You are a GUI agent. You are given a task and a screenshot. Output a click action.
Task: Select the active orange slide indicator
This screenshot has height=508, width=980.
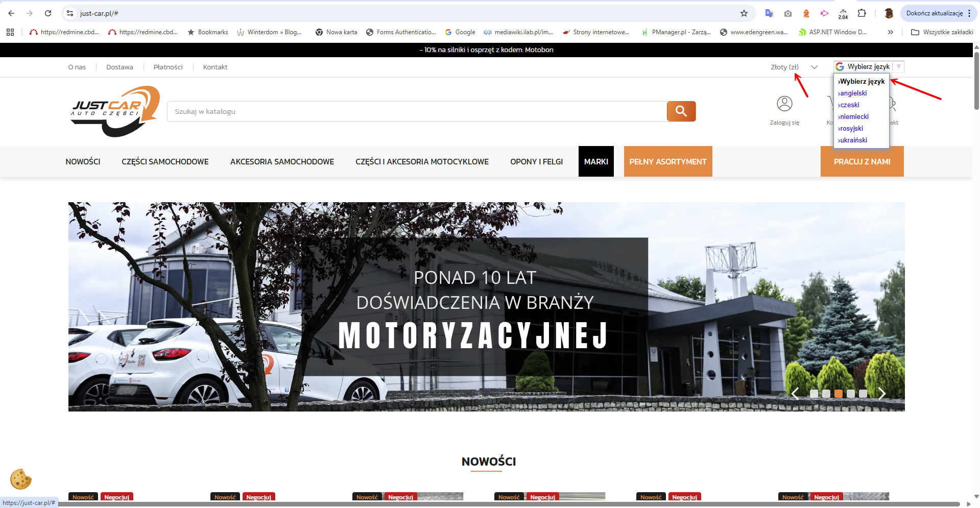[839, 394]
